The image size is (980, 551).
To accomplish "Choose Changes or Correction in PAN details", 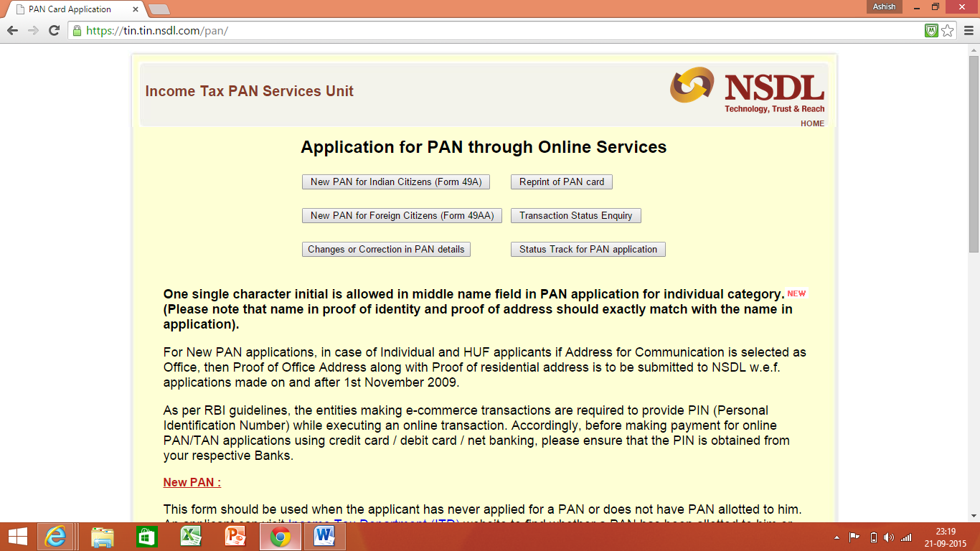I will pos(386,250).
